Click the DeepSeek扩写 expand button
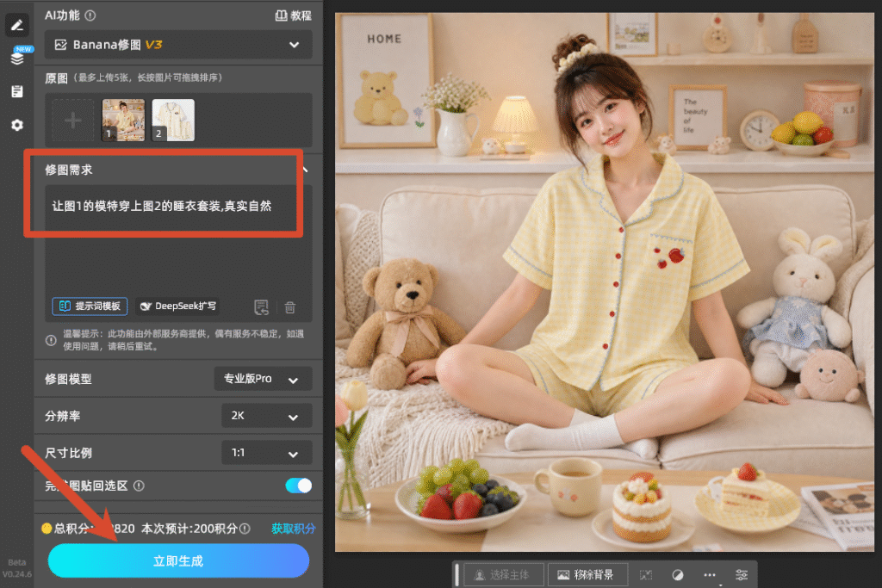 point(177,306)
